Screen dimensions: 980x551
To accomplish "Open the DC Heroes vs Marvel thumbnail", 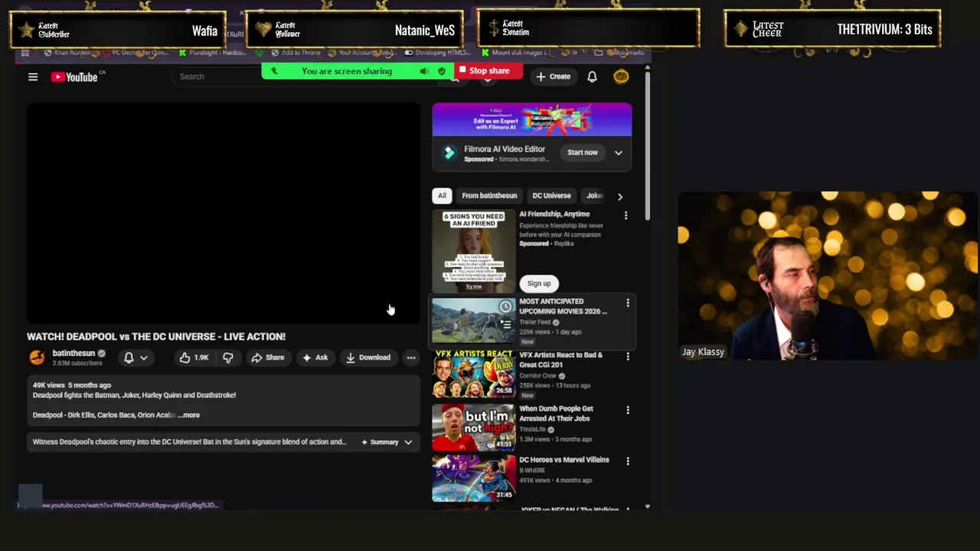I will (474, 479).
